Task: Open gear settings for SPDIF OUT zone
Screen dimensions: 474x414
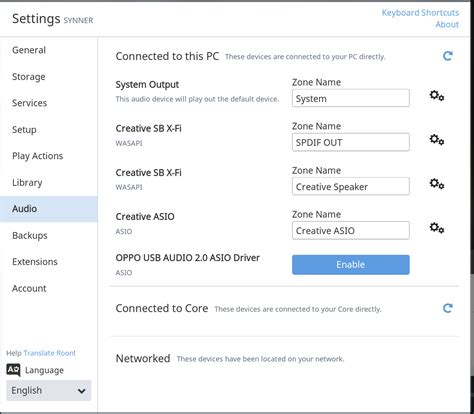Action: coord(437,140)
